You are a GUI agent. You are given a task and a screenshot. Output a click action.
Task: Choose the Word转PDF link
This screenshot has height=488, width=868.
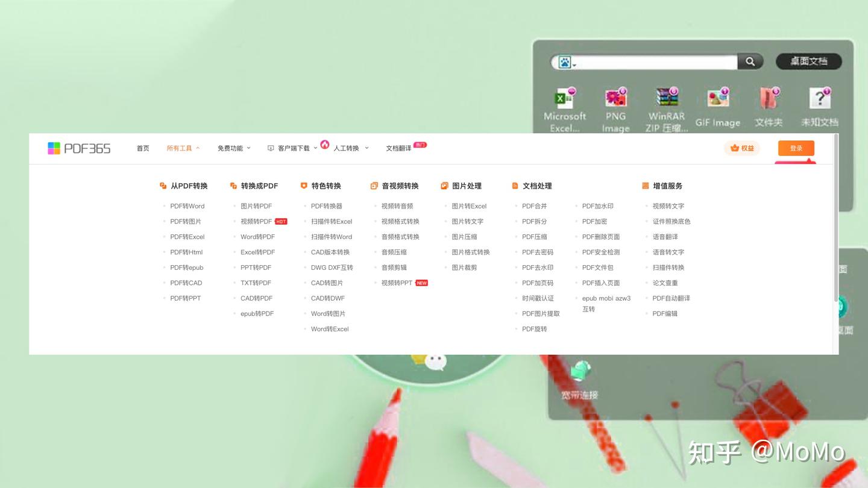tap(258, 237)
